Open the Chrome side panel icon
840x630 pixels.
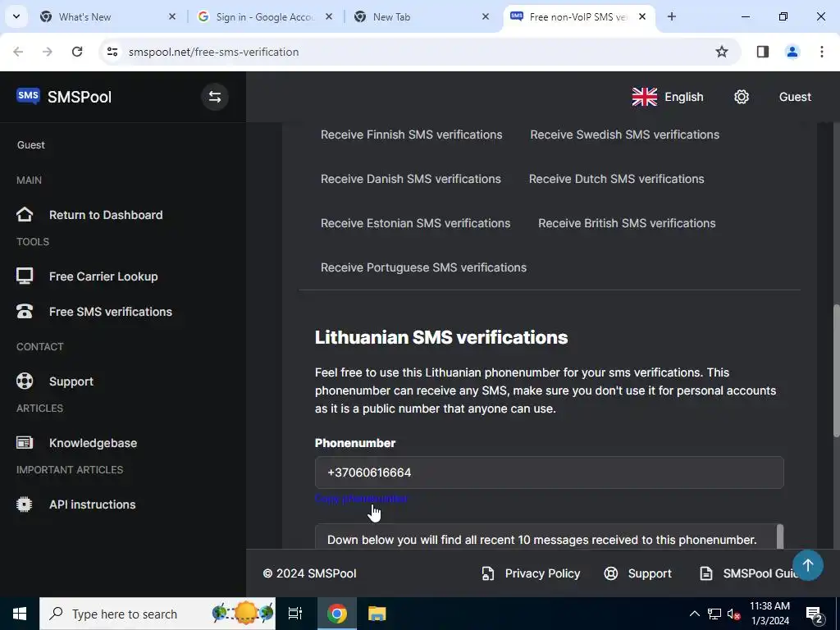click(763, 52)
